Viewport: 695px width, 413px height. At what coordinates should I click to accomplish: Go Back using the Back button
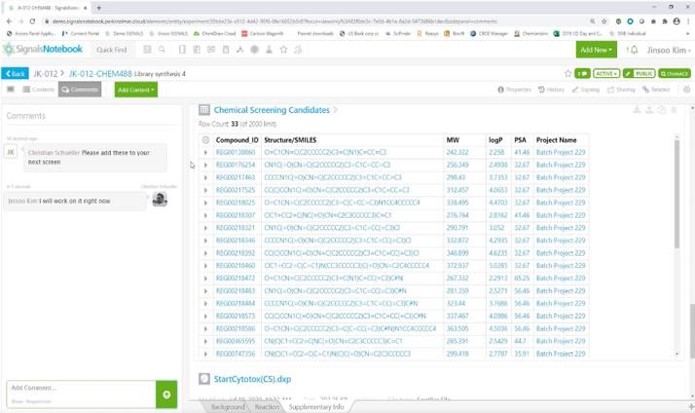tap(15, 73)
